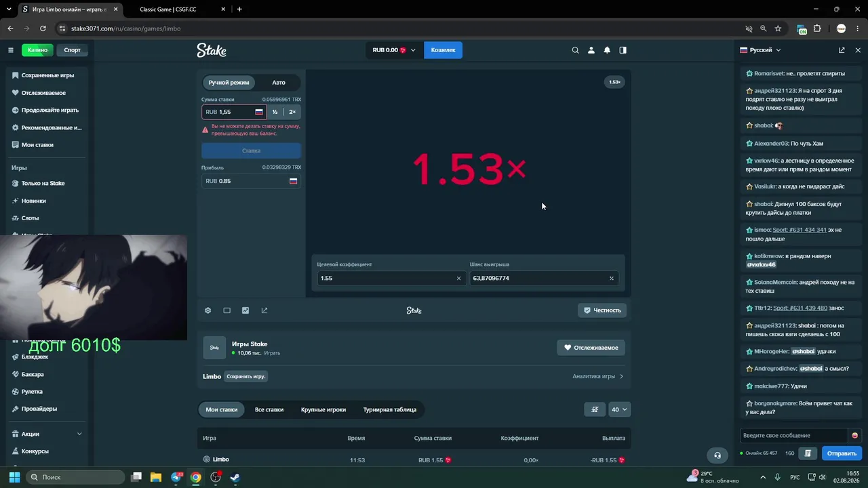Select the Мои ставки tab

click(x=222, y=409)
